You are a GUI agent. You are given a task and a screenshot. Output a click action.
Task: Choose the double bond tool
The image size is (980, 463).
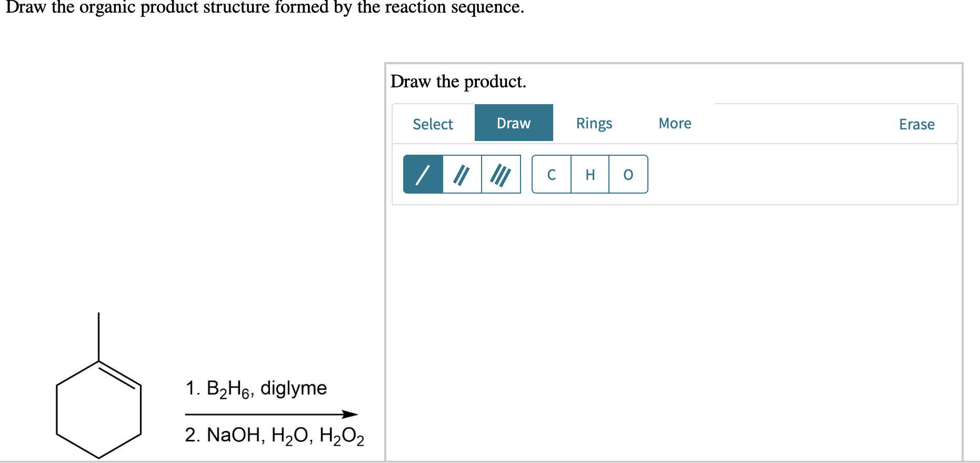point(462,174)
